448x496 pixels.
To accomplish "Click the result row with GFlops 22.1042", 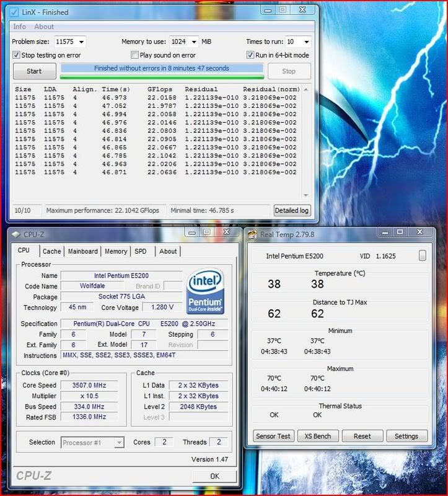I will 156,156.
